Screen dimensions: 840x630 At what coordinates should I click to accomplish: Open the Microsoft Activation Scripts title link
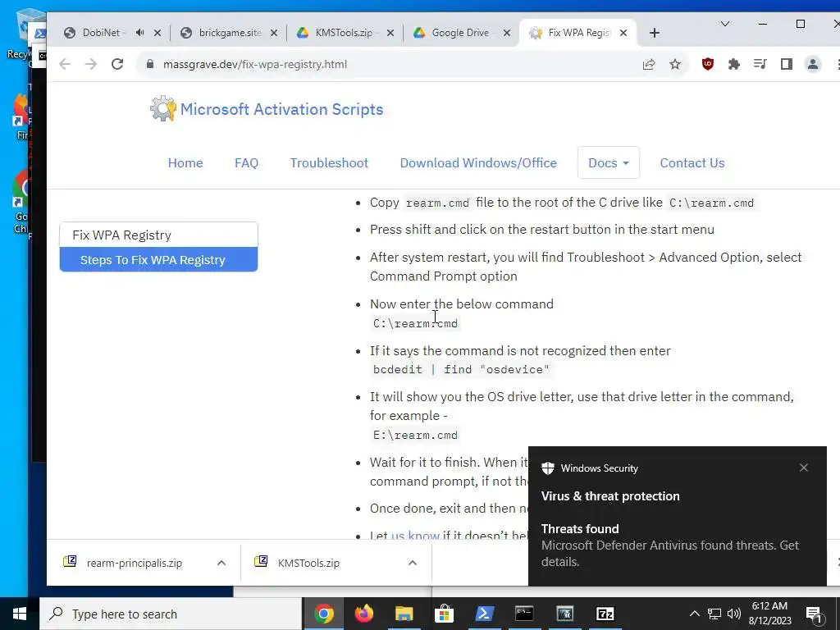pyautogui.click(x=282, y=109)
